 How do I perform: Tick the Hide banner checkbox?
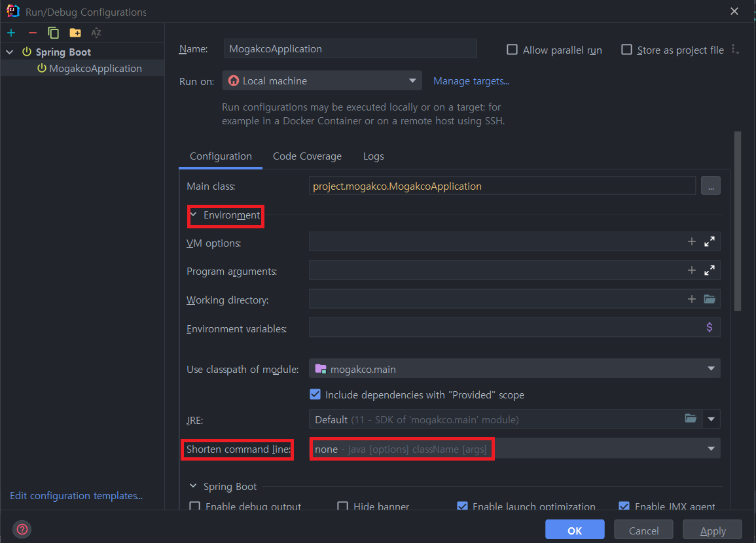click(342, 506)
